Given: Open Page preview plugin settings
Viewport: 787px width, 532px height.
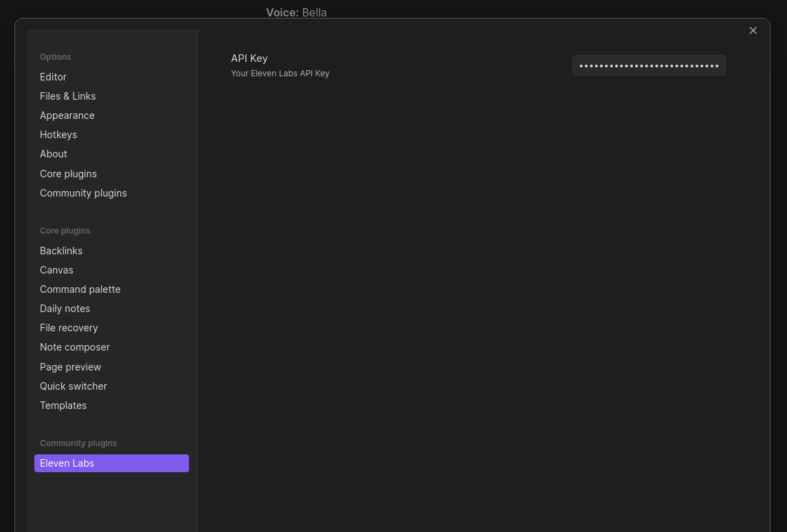Looking at the screenshot, I should (70, 366).
